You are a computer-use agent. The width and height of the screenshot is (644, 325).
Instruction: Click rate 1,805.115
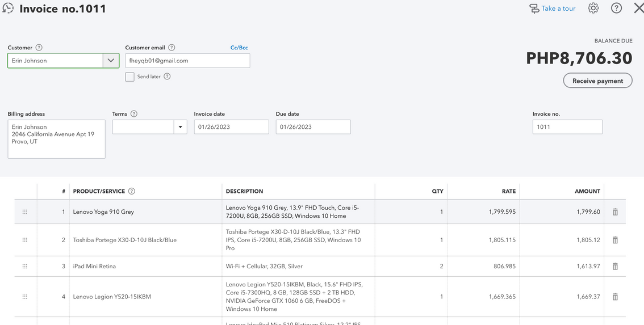click(502, 240)
